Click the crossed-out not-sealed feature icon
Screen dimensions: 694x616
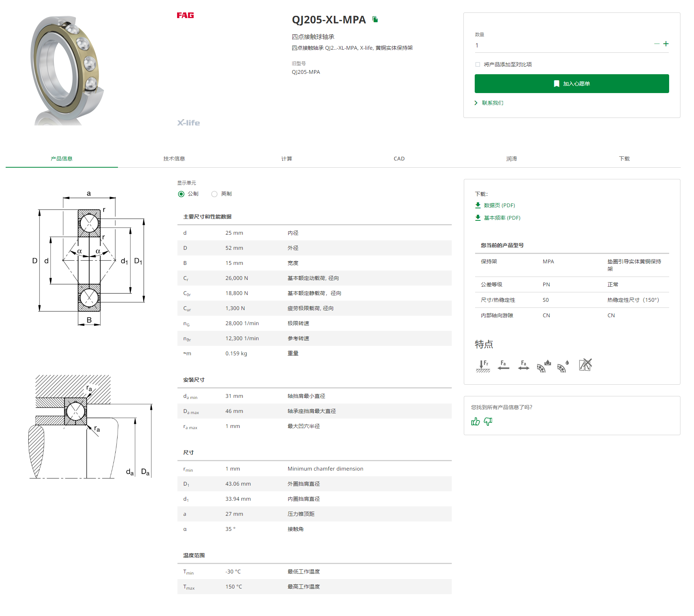585,365
